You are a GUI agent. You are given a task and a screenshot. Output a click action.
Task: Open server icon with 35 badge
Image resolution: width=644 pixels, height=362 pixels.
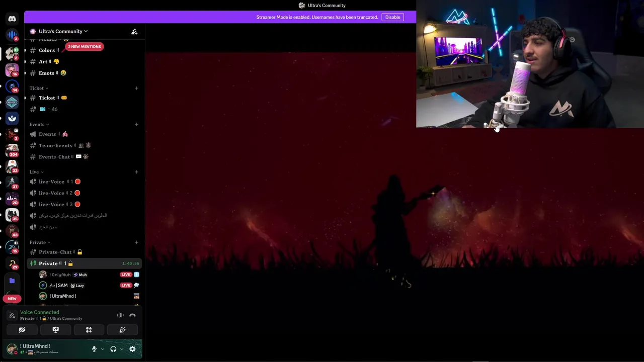[12, 214]
